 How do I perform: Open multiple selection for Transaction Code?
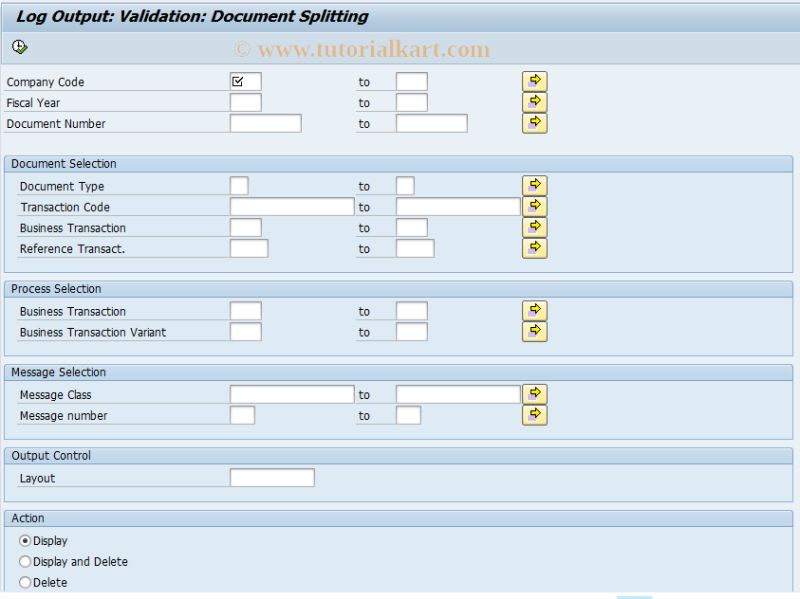[536, 206]
